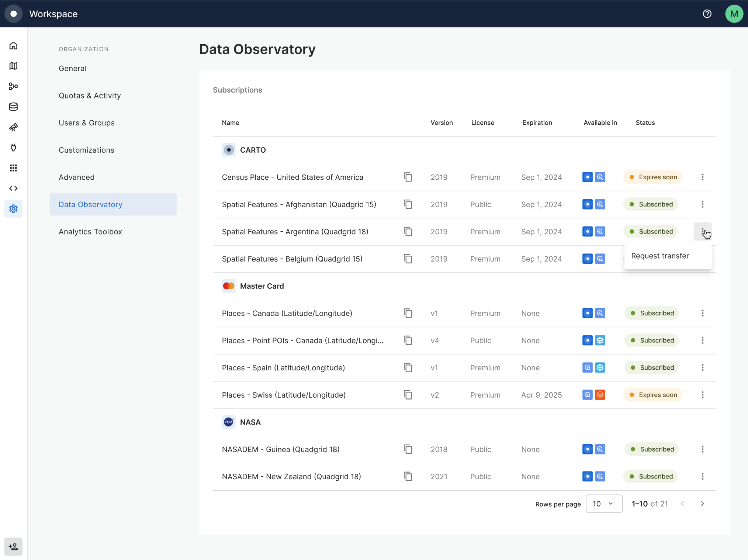Open the help question mark icon
Image resolution: width=748 pixels, height=560 pixels.
click(707, 14)
